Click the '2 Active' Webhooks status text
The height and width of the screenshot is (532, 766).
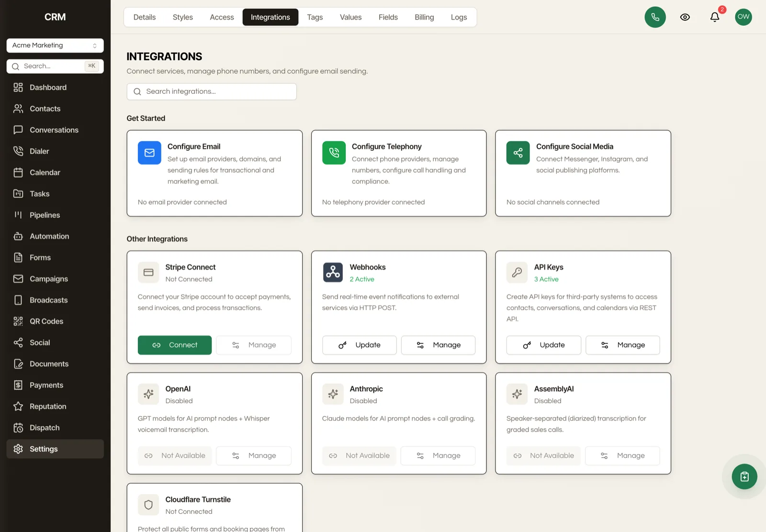362,279
